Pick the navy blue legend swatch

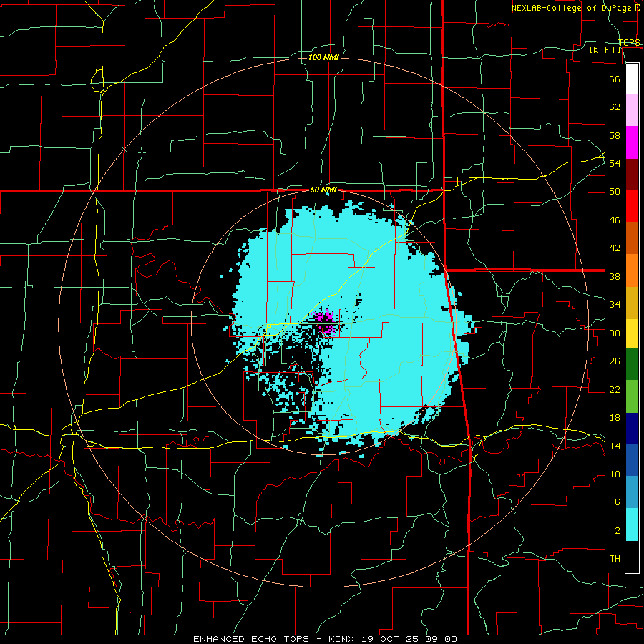pos(632,429)
